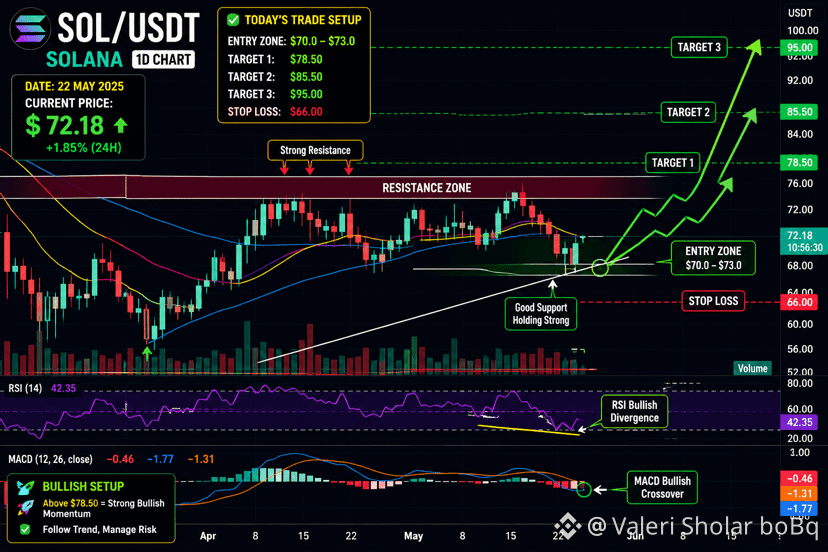828x552 pixels.
Task: Click the green 85.50 price axis tag
Action: tap(799, 112)
